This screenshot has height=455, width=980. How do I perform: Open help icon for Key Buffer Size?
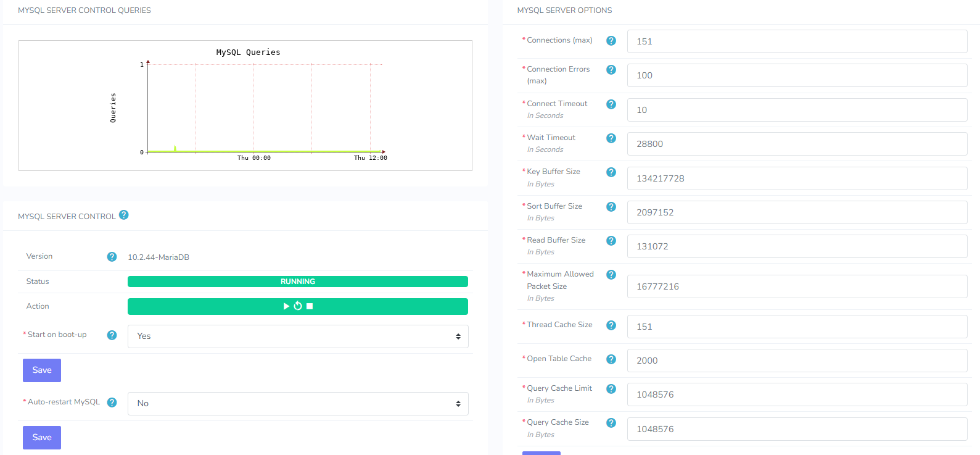coord(611,172)
